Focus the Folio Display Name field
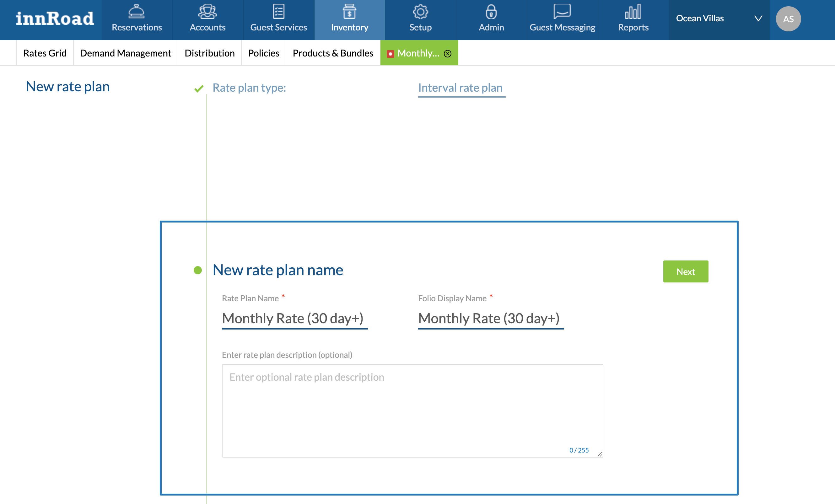Viewport: 835px width, 504px height. pyautogui.click(x=491, y=319)
